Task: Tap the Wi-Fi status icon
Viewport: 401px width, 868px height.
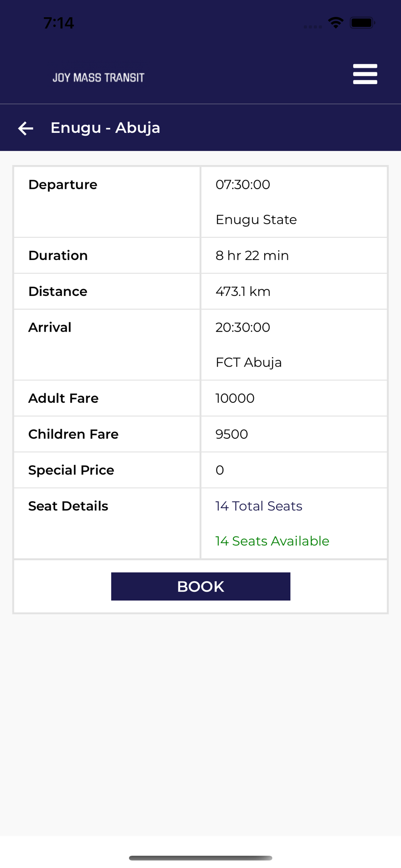Action: 335,23
